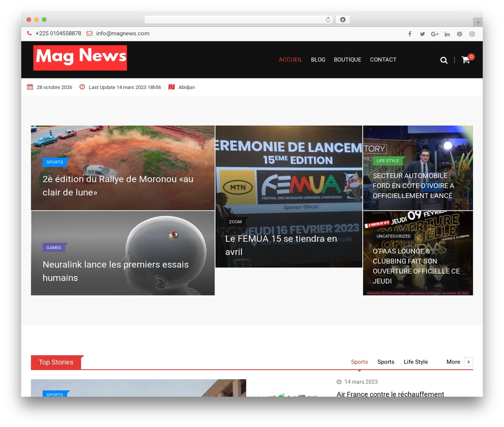
Task: Click the ZOOM category tag
Action: (x=235, y=222)
